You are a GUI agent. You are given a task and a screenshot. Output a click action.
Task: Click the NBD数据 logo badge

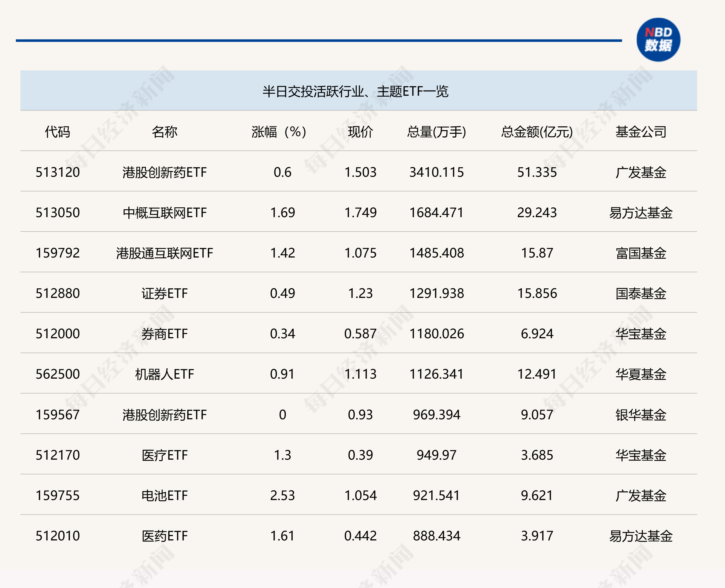point(658,40)
